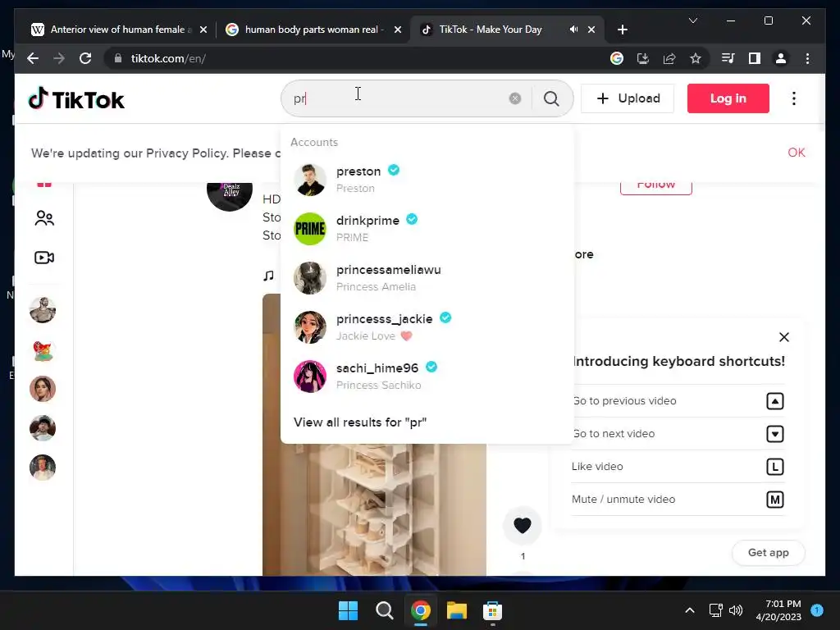Click the M key shortcut icon
Screen dimensions: 840x630
774,500
